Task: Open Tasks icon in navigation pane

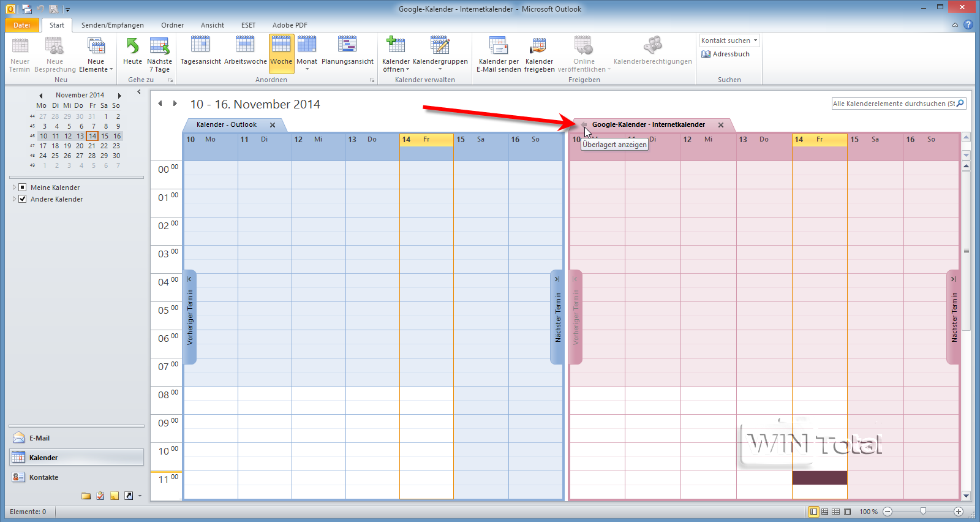Action: click(x=100, y=496)
